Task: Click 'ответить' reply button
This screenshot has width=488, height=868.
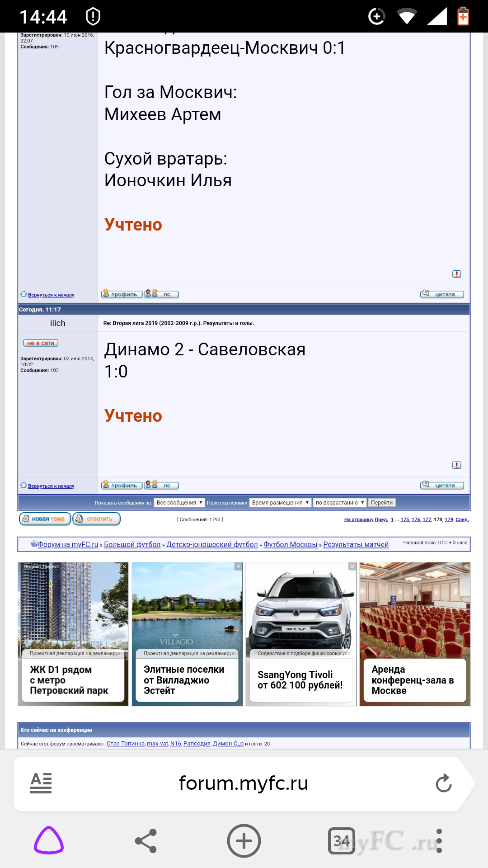Action: tap(96, 519)
